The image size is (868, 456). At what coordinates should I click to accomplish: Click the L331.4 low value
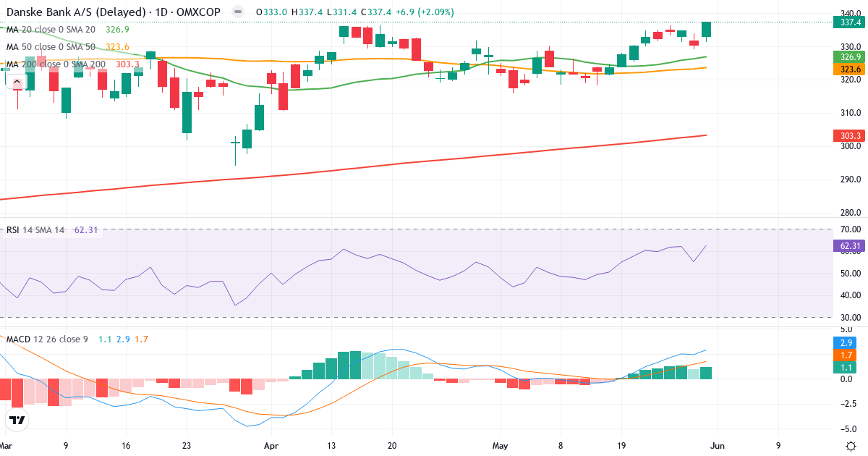tap(341, 12)
